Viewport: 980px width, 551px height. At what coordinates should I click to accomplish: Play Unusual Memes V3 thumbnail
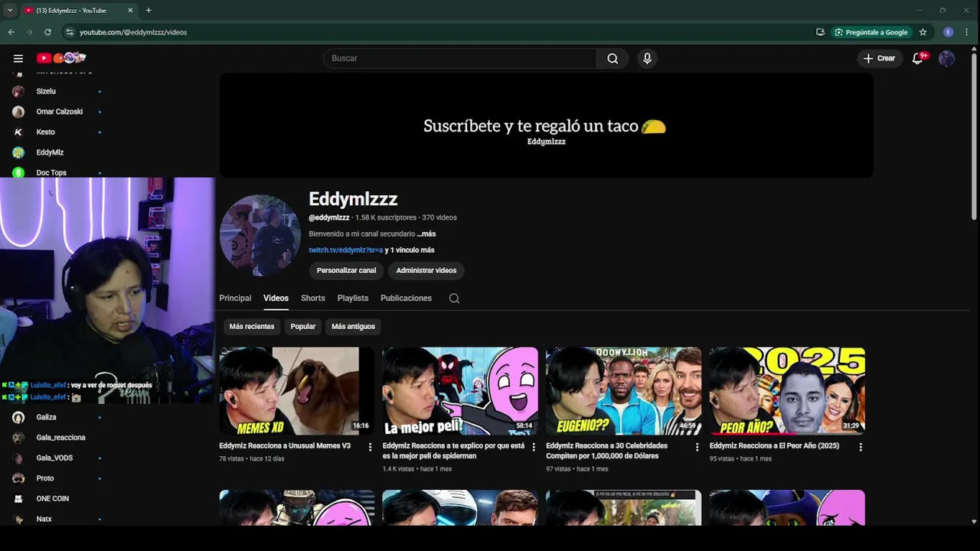[x=296, y=391]
